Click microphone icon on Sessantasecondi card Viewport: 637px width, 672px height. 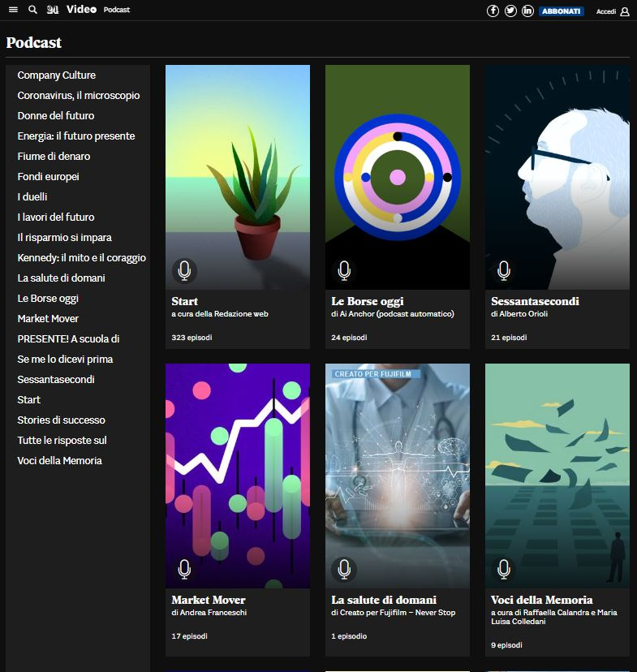(504, 270)
